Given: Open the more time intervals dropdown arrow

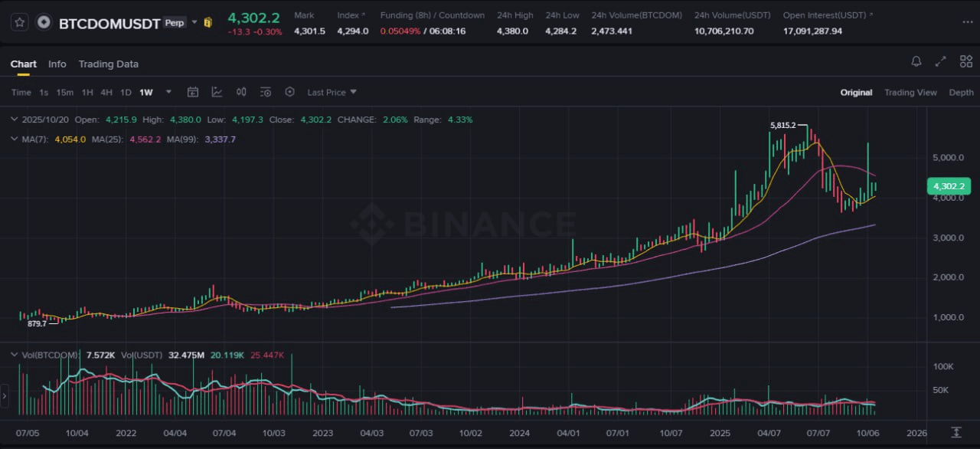Looking at the screenshot, I should click(x=168, y=92).
